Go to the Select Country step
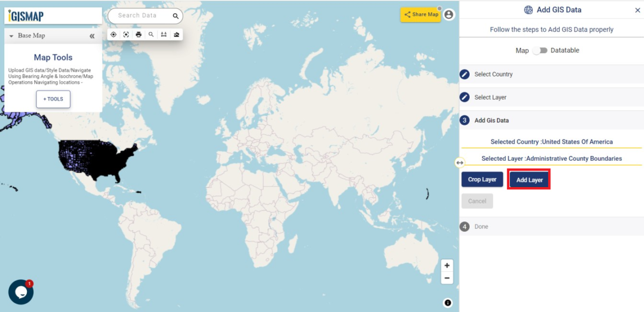The width and height of the screenshot is (644, 312). (x=494, y=74)
